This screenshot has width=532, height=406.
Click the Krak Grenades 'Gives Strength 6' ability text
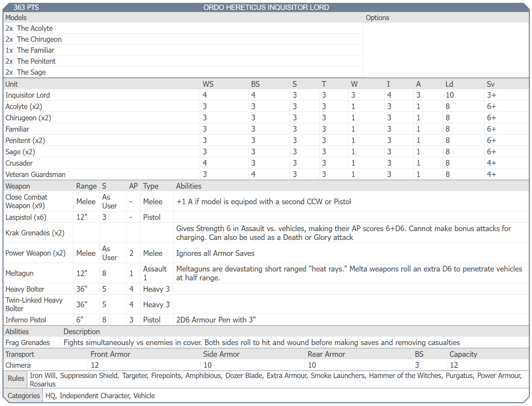point(343,233)
